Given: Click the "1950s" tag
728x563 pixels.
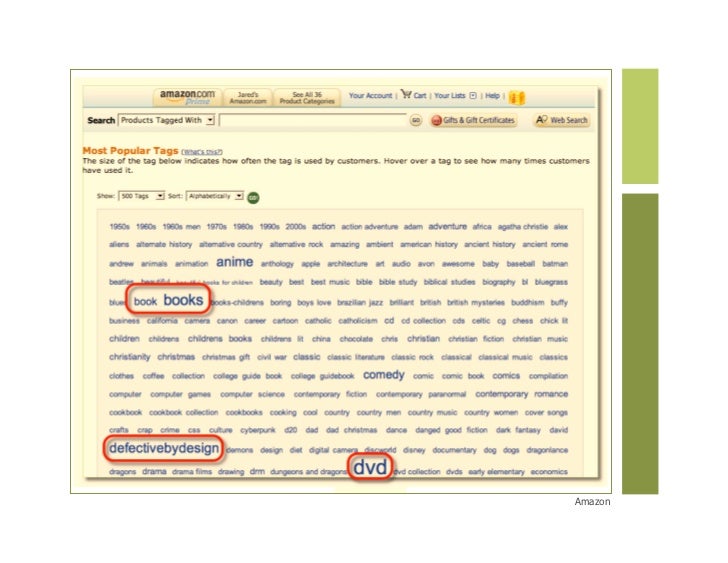Looking at the screenshot, I should pyautogui.click(x=119, y=227).
